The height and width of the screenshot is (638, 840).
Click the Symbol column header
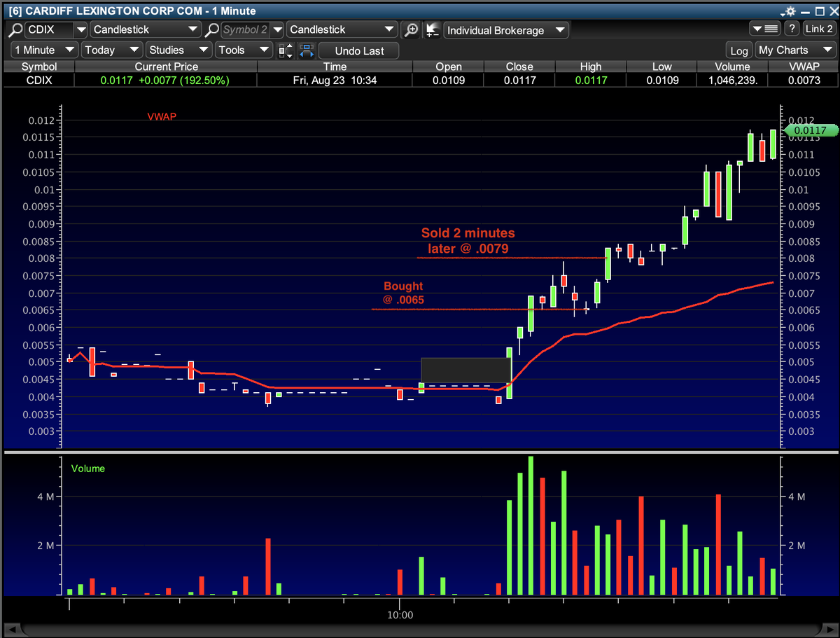[39, 67]
